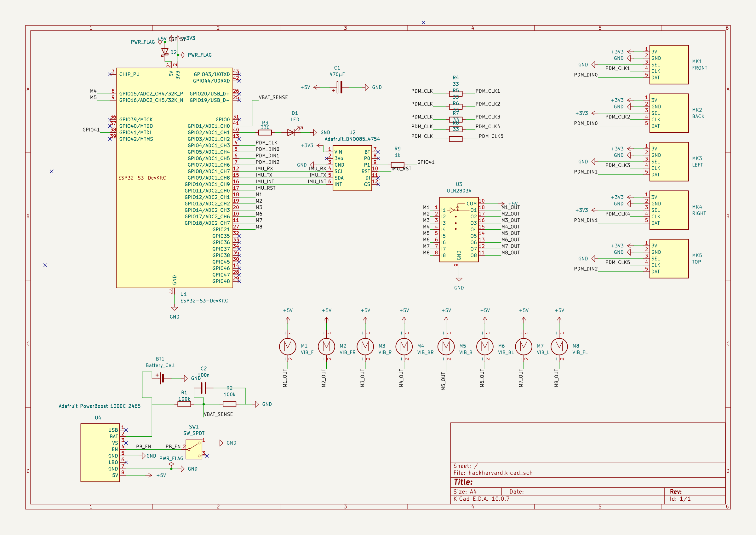Click the U3 ULN2803A chip body
Screen dimensions: 756x535
coord(459,230)
